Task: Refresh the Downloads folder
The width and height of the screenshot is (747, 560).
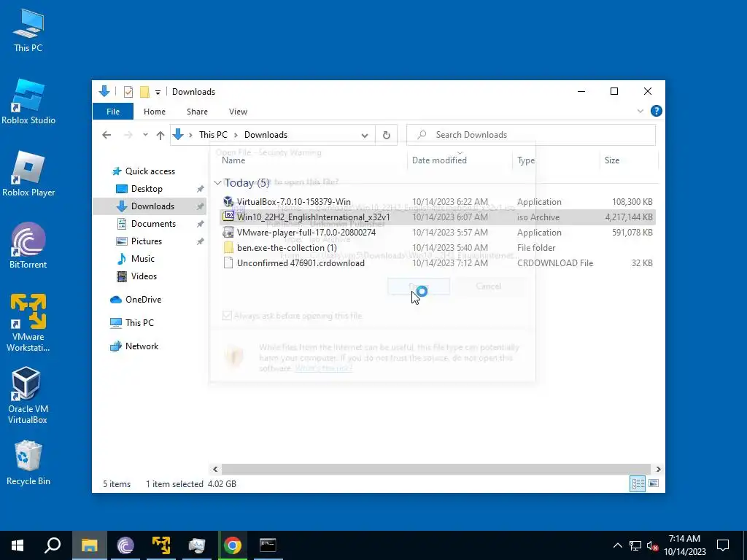Action: coord(387,135)
